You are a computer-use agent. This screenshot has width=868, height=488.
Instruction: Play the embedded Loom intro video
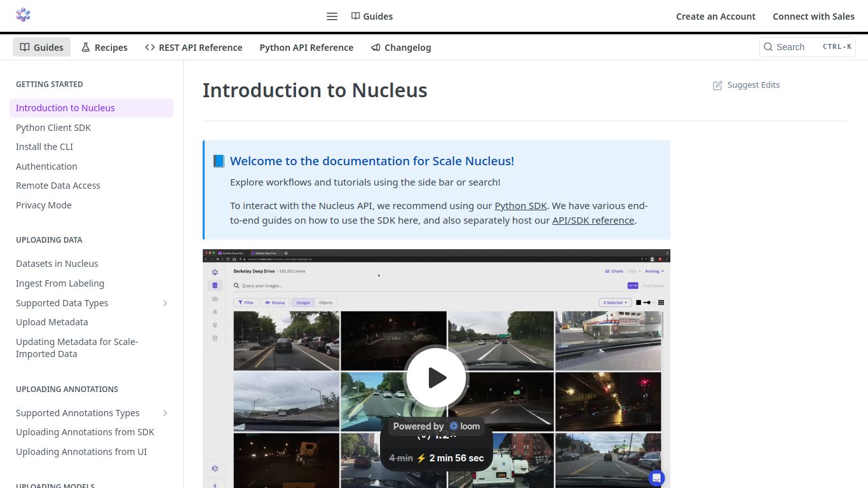point(437,377)
